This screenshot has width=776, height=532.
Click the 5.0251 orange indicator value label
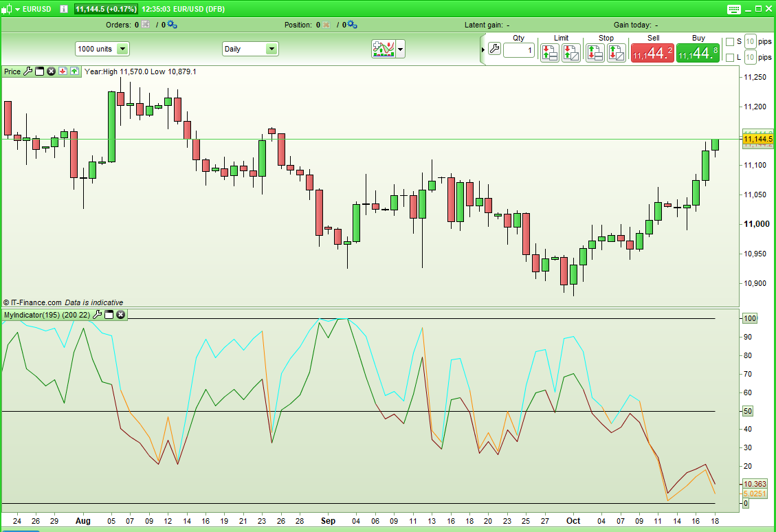[755, 494]
